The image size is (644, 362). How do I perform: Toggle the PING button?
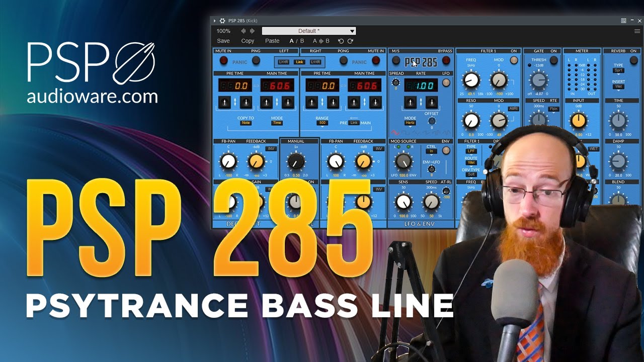pos(256,61)
